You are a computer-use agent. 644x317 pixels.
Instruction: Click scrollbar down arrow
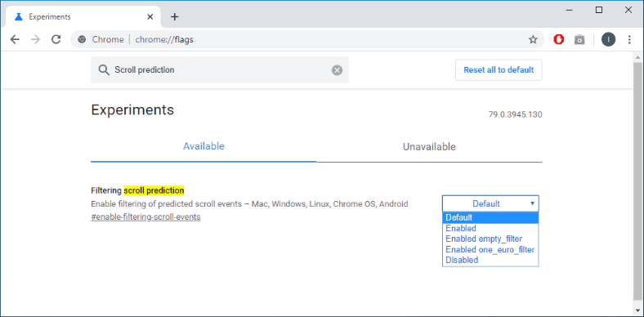click(637, 310)
